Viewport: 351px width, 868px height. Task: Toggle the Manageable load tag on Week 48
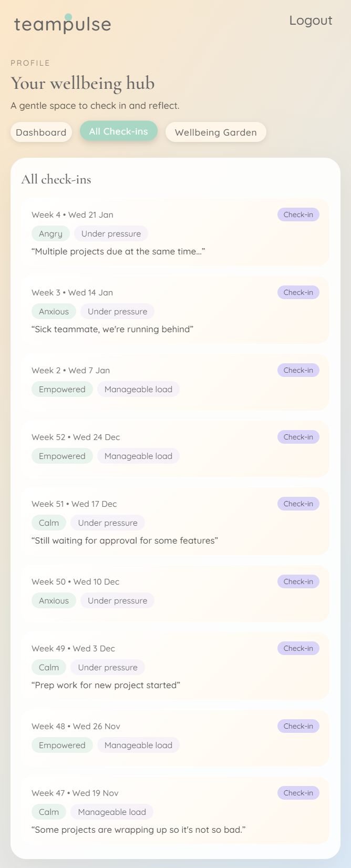(x=138, y=745)
